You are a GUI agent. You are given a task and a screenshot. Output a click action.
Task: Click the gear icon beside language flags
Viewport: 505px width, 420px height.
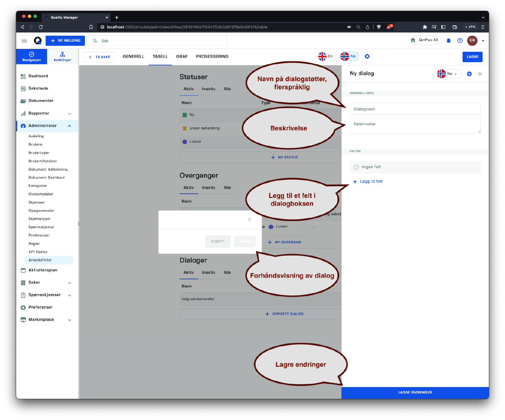pos(367,56)
